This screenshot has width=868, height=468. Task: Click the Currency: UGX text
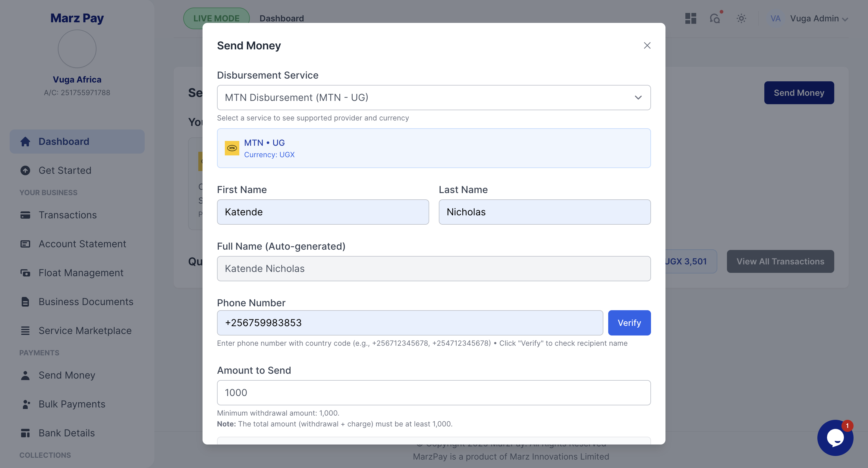tap(269, 154)
